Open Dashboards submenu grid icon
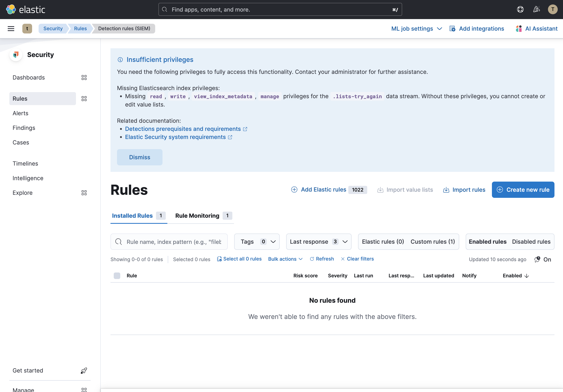 click(x=84, y=78)
